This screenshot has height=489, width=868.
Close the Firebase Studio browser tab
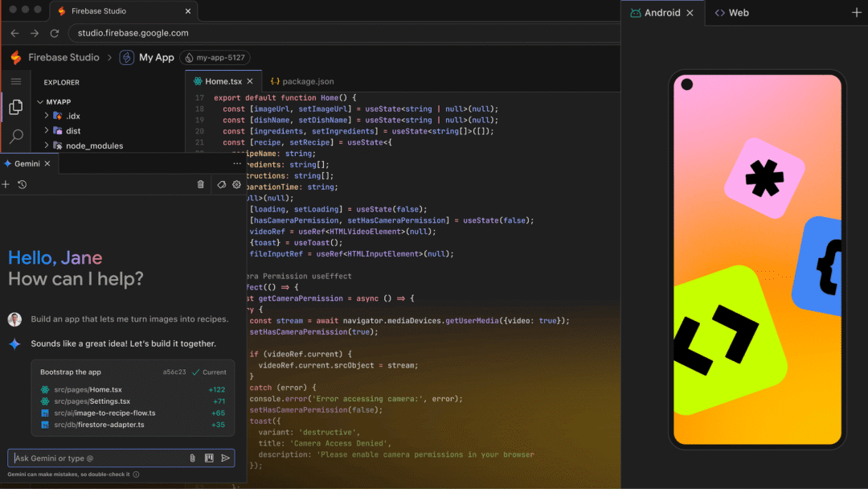pos(187,11)
